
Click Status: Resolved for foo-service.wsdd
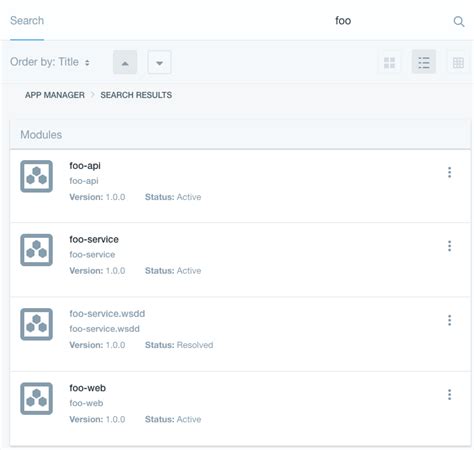pyautogui.click(x=179, y=345)
